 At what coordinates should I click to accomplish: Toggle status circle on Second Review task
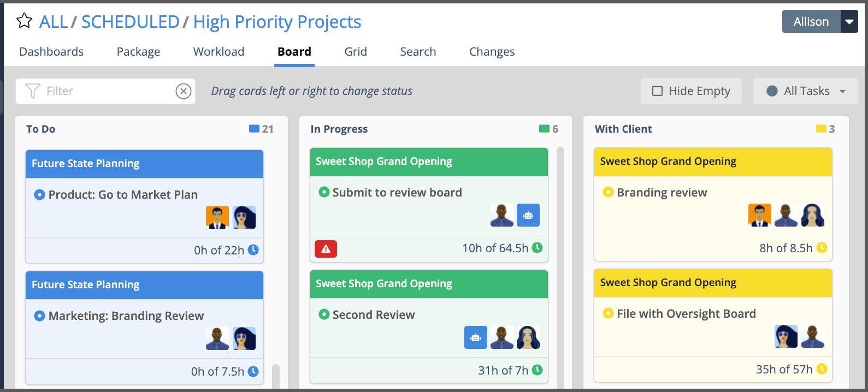pos(324,314)
